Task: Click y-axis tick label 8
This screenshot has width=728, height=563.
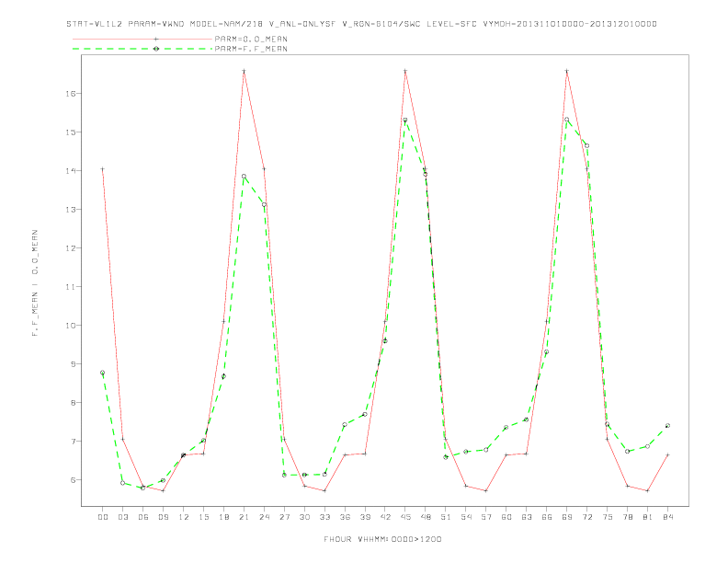Action: 73,402
